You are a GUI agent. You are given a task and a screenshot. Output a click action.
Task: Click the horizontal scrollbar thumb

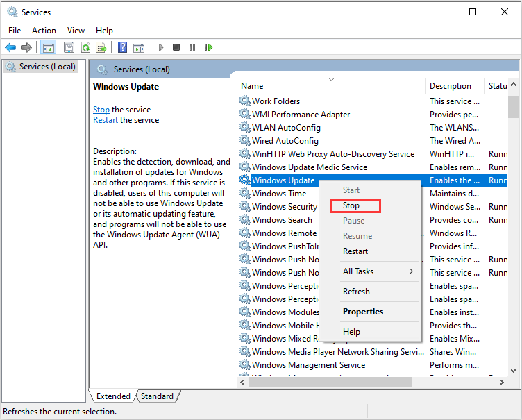tap(330, 382)
